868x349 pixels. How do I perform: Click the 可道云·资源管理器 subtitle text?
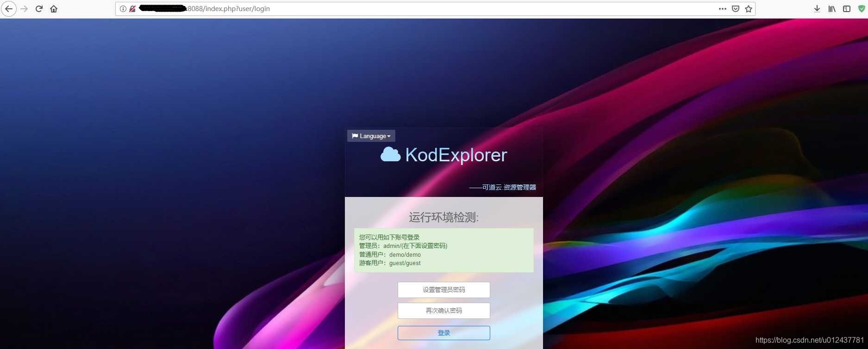pyautogui.click(x=503, y=187)
